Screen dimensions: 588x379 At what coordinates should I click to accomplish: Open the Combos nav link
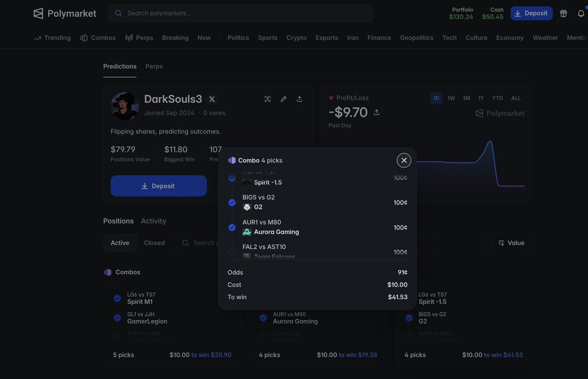tap(98, 38)
